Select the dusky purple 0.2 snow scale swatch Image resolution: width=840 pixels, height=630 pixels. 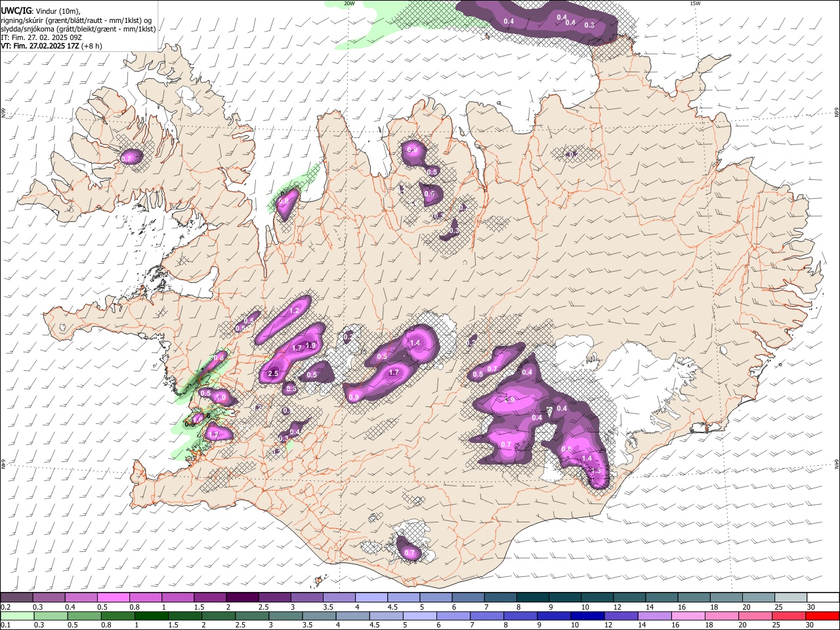[16, 598]
